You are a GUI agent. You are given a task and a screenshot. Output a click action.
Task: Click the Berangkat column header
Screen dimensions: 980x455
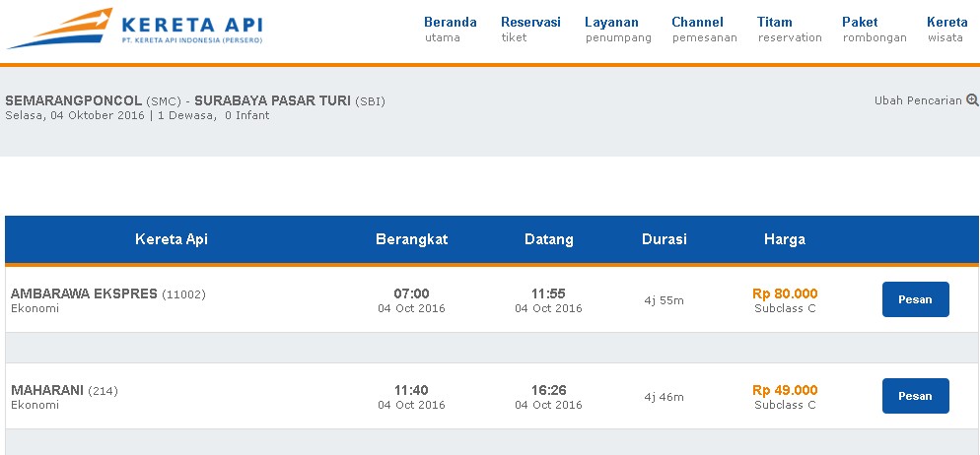pyautogui.click(x=412, y=239)
